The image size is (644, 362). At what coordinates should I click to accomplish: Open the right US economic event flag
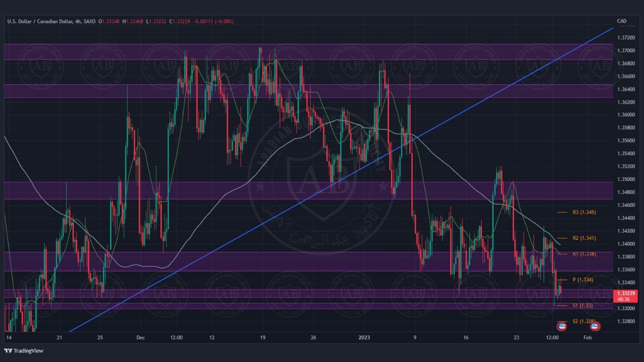click(x=595, y=326)
